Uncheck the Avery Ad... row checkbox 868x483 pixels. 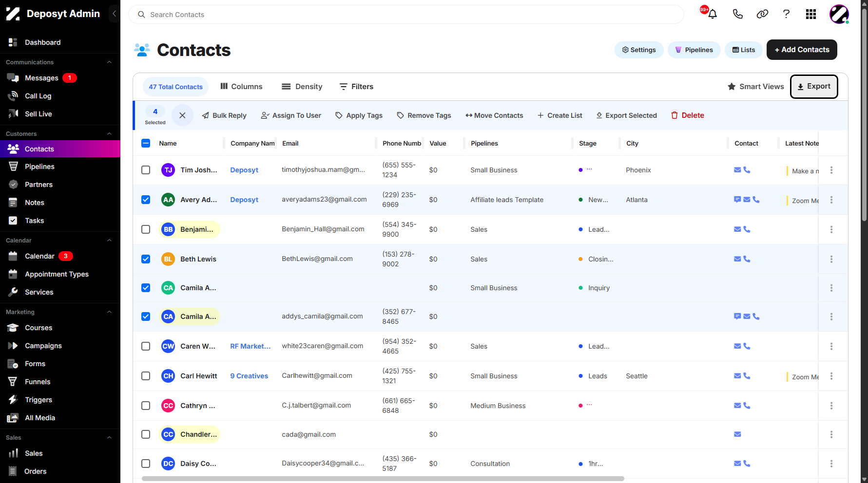[x=146, y=200]
